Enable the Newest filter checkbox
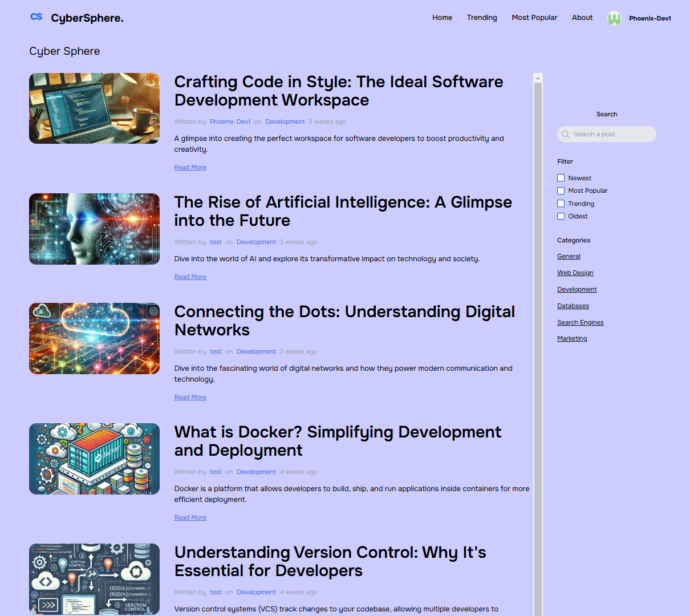Image resolution: width=690 pixels, height=616 pixels. [561, 177]
